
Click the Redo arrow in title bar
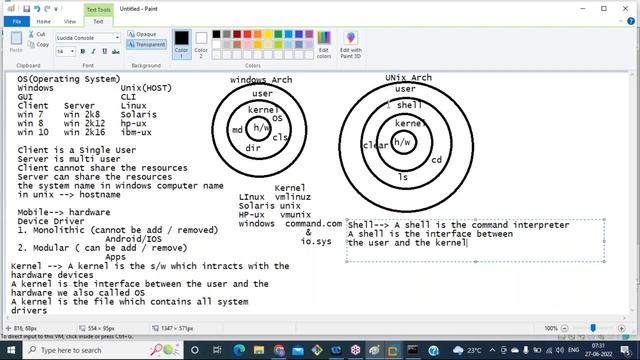tap(47, 9)
